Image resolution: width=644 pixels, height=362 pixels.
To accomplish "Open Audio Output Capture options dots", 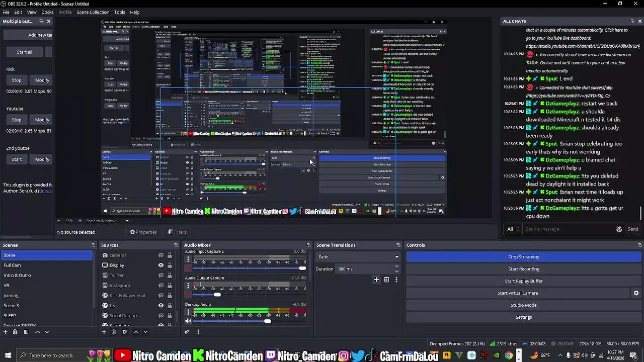I will 188,286.
